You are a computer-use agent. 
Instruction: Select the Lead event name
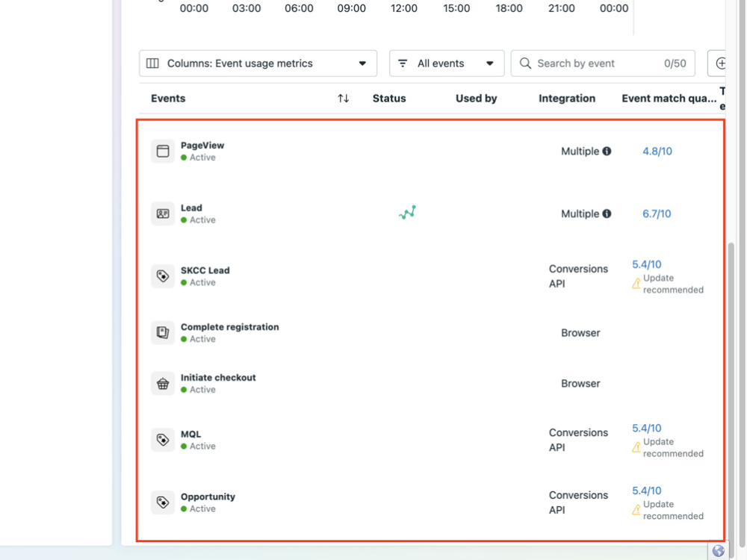click(191, 208)
